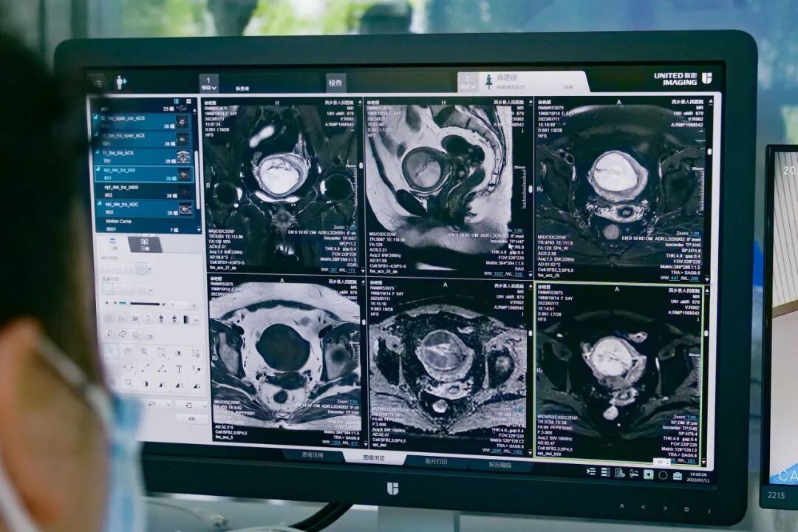Image resolution: width=798 pixels, height=532 pixels.
Task: Activate the T text annotation tool
Action: click(179, 369)
